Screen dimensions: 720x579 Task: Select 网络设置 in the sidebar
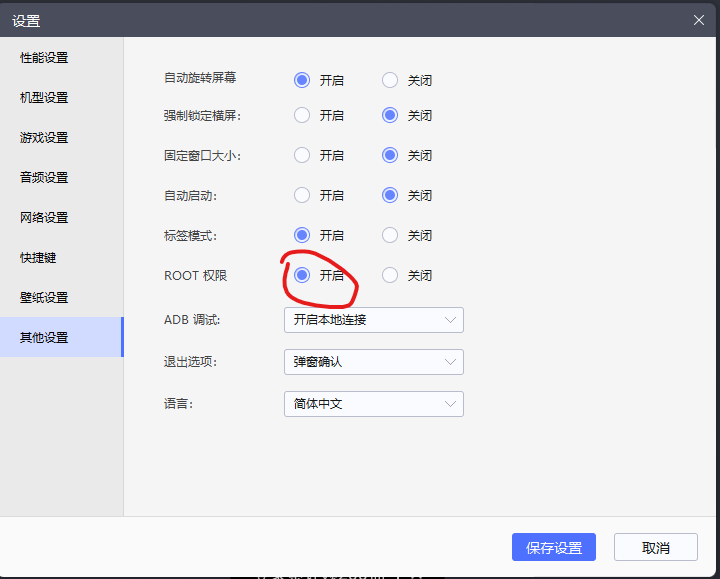tap(45, 218)
